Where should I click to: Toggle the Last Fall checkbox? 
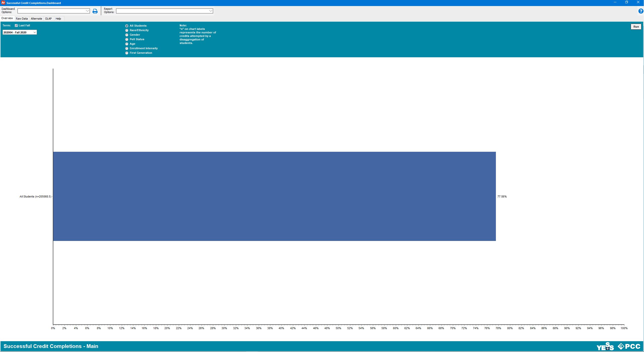(16, 25)
